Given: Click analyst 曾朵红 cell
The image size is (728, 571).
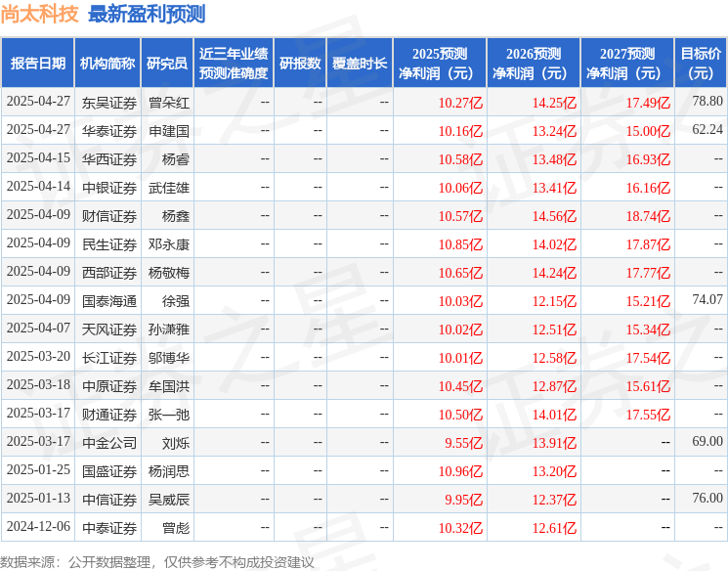Looking at the screenshot, I should click(169, 103).
